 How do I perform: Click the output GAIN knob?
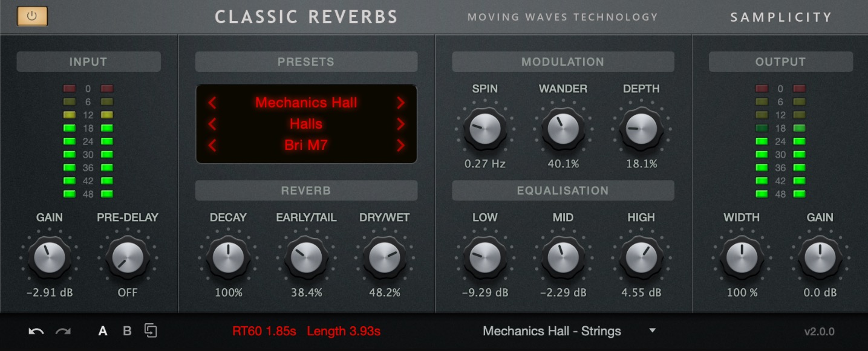(x=820, y=258)
